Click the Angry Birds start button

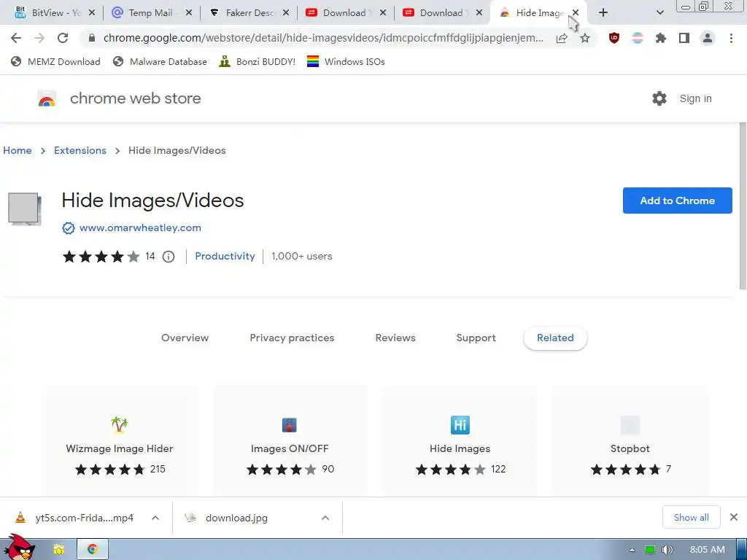(x=20, y=548)
